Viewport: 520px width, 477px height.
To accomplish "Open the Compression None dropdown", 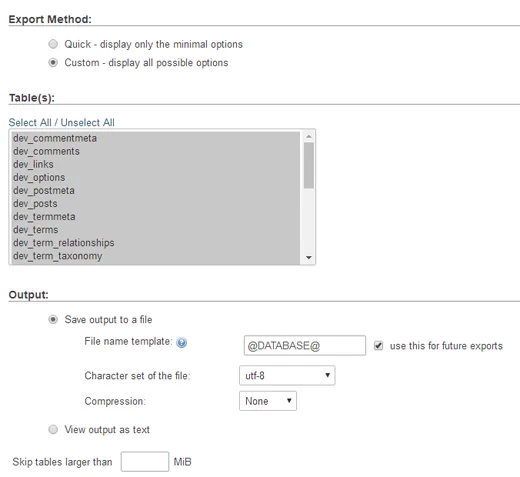I will click(x=268, y=401).
